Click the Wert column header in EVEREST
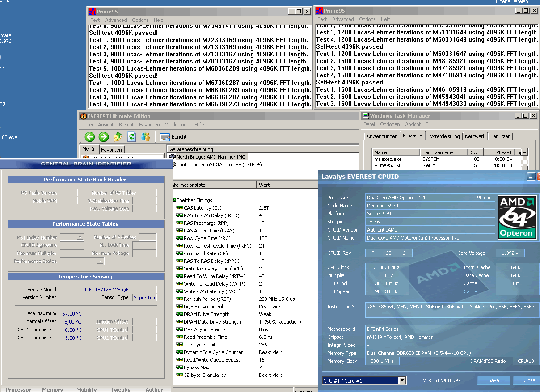 [308, 185]
